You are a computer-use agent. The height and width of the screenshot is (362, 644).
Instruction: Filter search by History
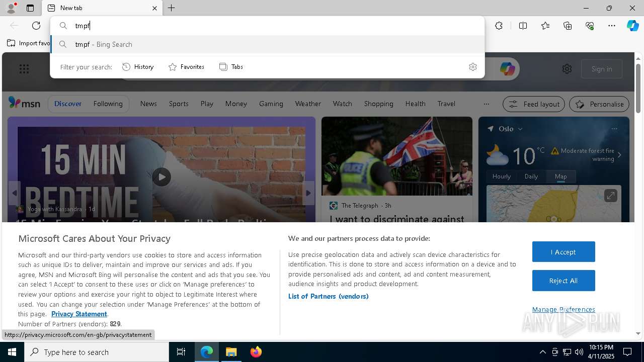coord(138,67)
